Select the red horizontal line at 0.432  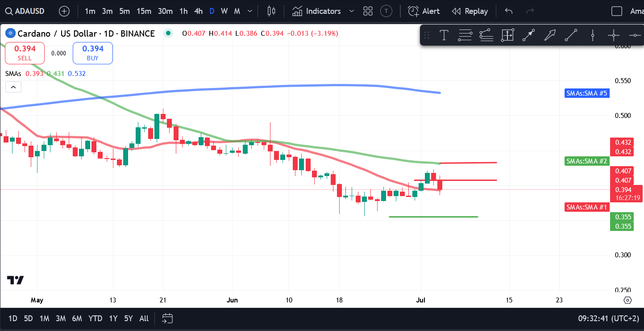[x=469, y=163]
